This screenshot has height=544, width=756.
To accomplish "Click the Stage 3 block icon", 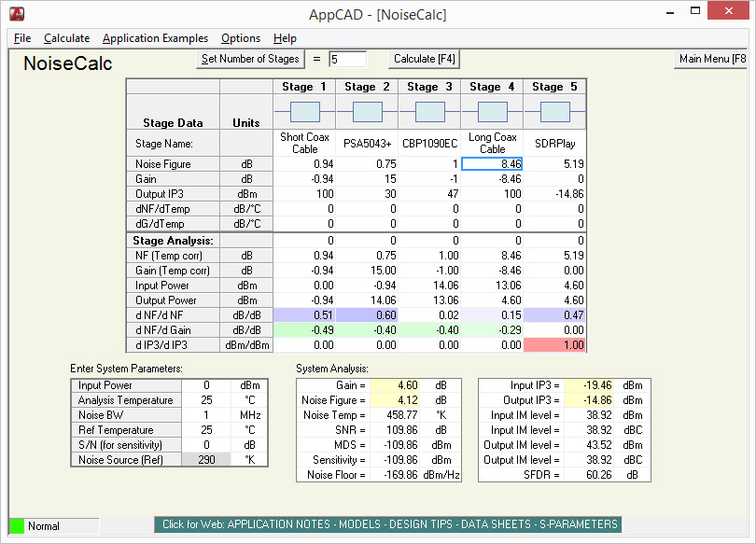I will point(429,112).
